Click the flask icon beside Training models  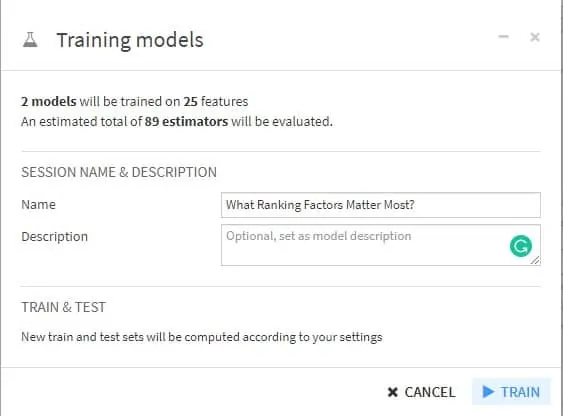30,39
